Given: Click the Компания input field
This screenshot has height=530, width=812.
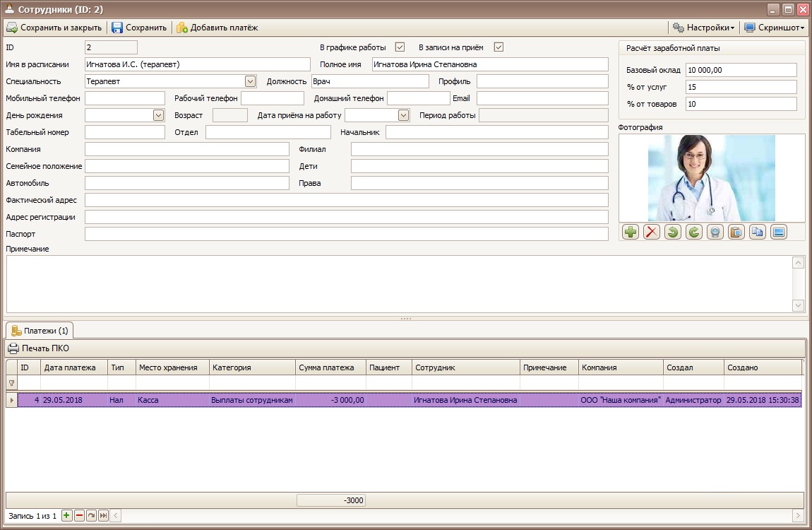Looking at the screenshot, I should click(x=187, y=149).
